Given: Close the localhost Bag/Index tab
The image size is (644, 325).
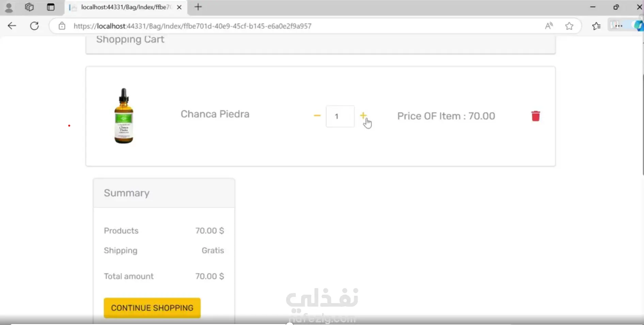Looking at the screenshot, I should [179, 7].
